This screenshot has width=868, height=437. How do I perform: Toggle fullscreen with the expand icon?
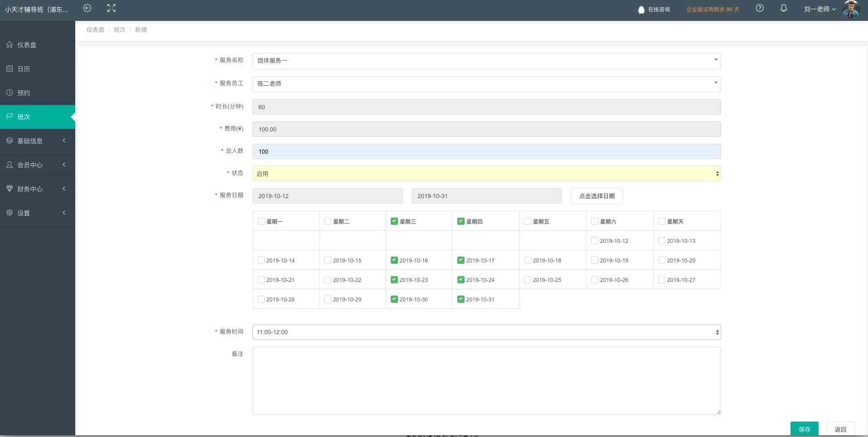111,8
